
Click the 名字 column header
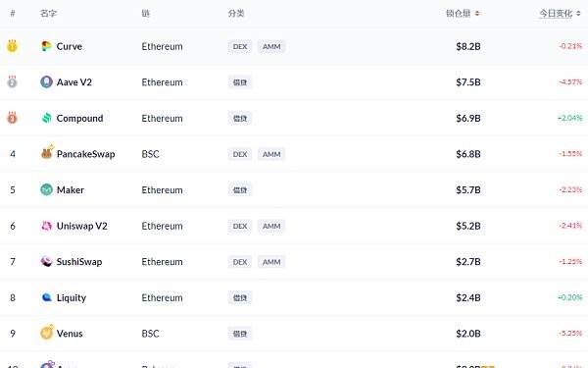pos(48,14)
